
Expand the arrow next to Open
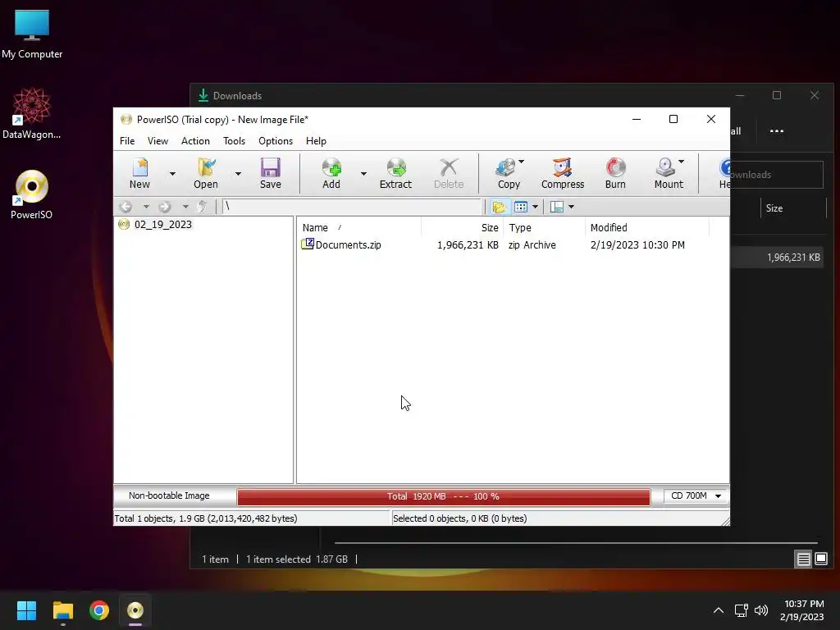coord(238,174)
